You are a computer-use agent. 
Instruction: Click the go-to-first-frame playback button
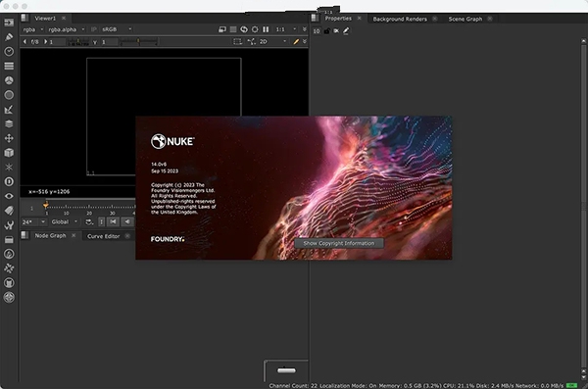[113, 222]
